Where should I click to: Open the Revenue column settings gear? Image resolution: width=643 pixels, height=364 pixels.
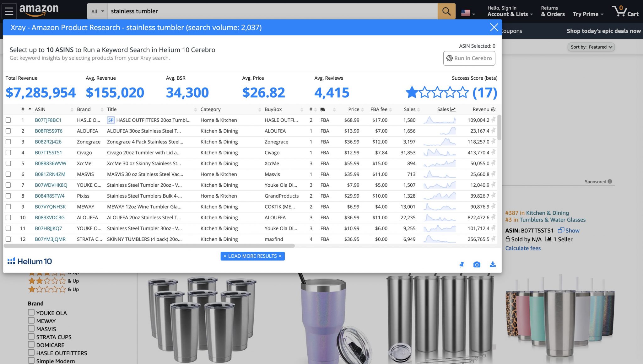click(493, 109)
